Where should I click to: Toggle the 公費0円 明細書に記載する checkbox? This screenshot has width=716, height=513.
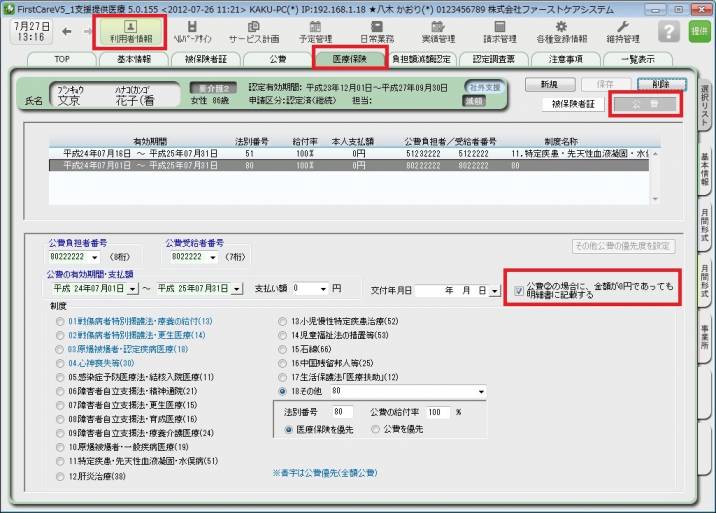coord(517,291)
